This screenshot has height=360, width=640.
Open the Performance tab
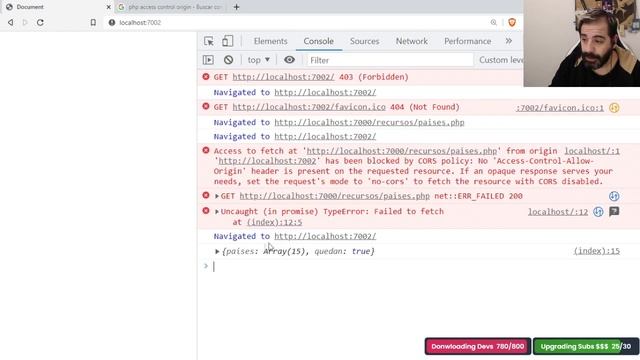point(467,41)
